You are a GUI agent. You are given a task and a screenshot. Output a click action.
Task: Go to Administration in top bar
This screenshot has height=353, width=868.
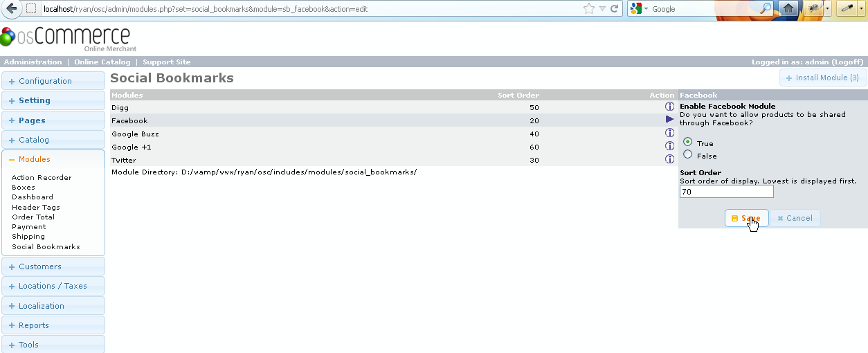tap(33, 62)
